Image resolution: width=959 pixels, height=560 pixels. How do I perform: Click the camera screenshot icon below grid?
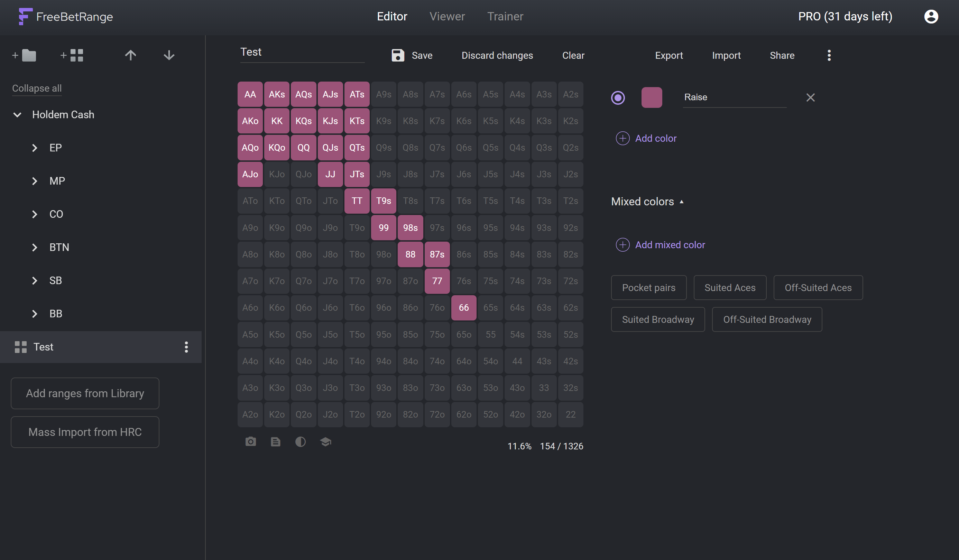pyautogui.click(x=250, y=442)
